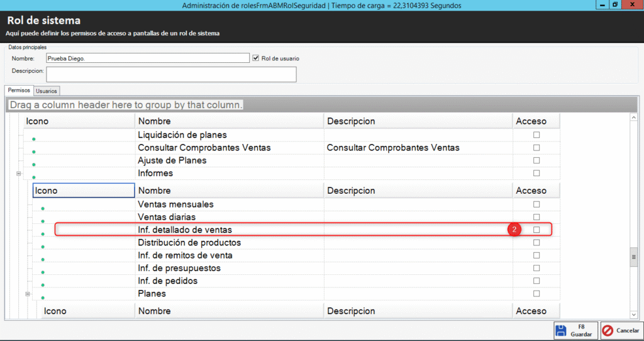This screenshot has width=644, height=341.
Task: Toggle the Rol de usuario checkbox
Action: pyautogui.click(x=255, y=58)
